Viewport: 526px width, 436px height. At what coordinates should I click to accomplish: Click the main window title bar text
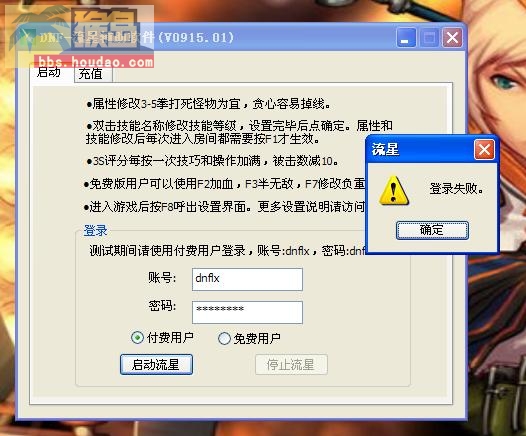pyautogui.click(x=137, y=38)
